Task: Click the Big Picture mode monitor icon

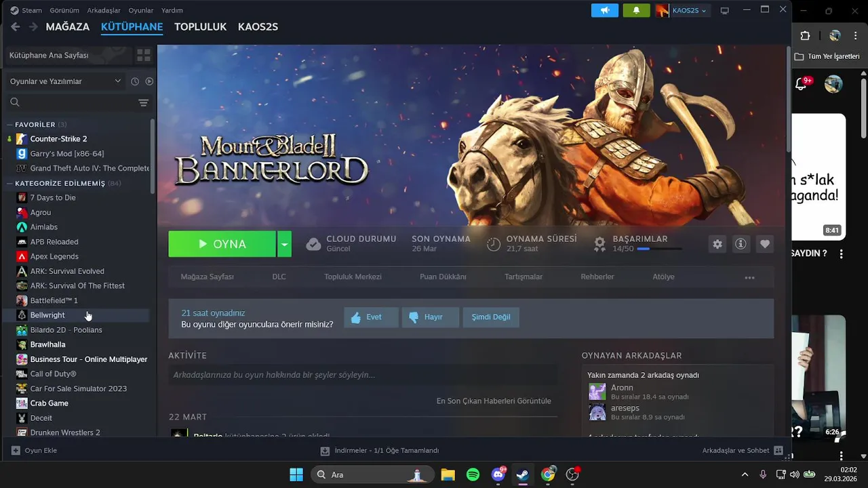Action: pyautogui.click(x=724, y=11)
